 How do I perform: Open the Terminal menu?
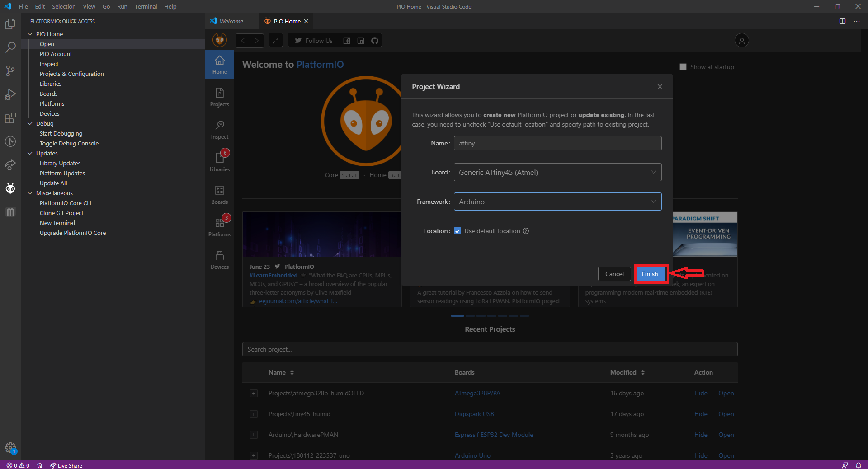146,6
